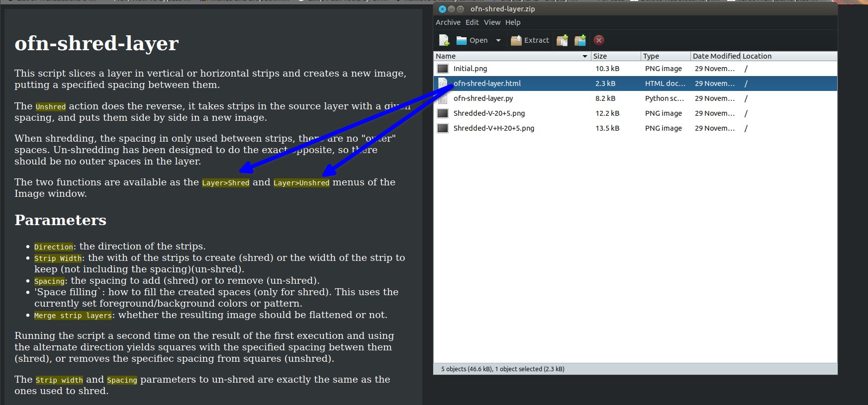
Task: Click the Open archive button
Action: pyautogui.click(x=472, y=40)
